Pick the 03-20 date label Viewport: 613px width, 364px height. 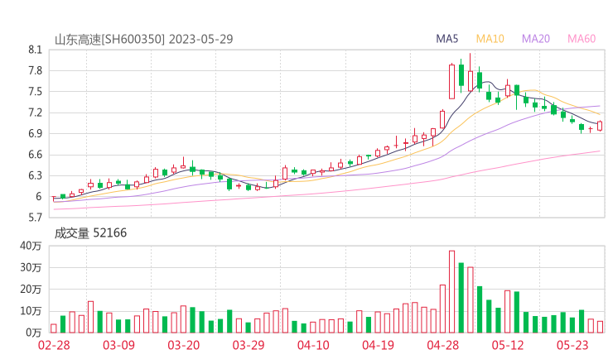pyautogui.click(x=184, y=345)
